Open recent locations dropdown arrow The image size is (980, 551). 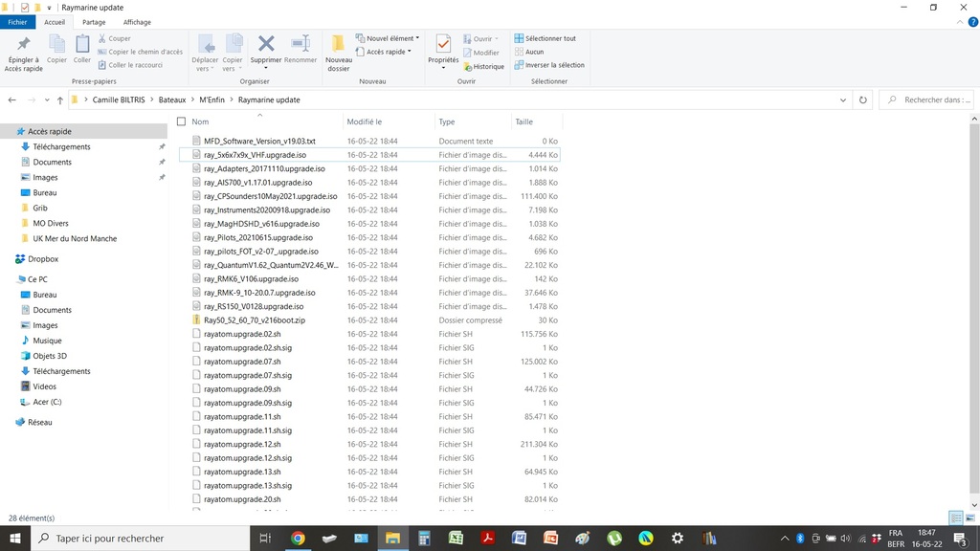[47, 99]
